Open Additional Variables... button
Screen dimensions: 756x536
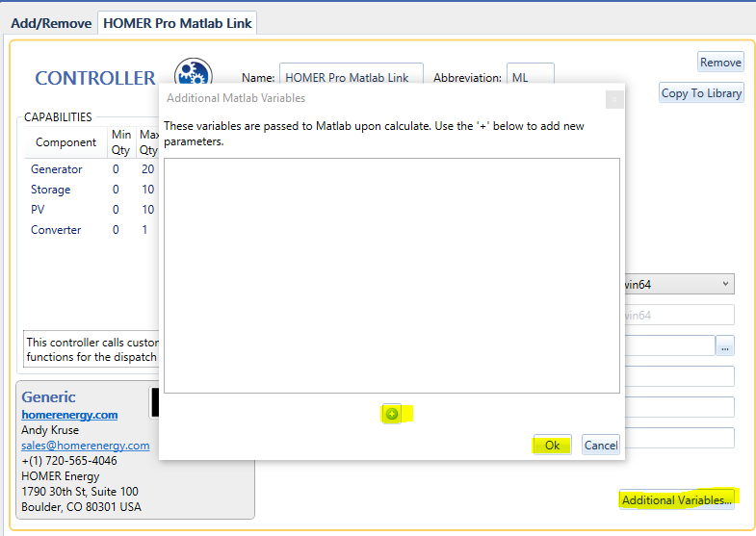point(676,499)
